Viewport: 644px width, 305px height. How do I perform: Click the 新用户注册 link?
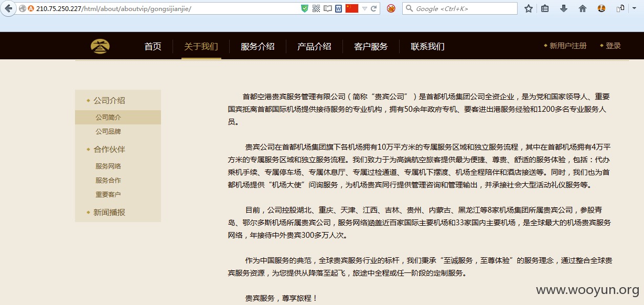pos(568,46)
